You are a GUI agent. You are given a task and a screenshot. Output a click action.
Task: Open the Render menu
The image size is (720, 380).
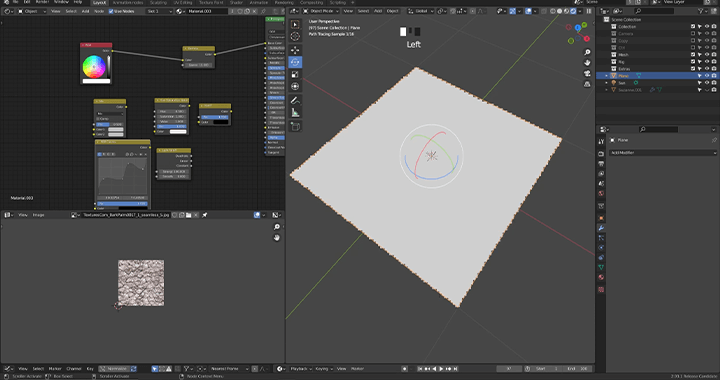(x=42, y=2)
